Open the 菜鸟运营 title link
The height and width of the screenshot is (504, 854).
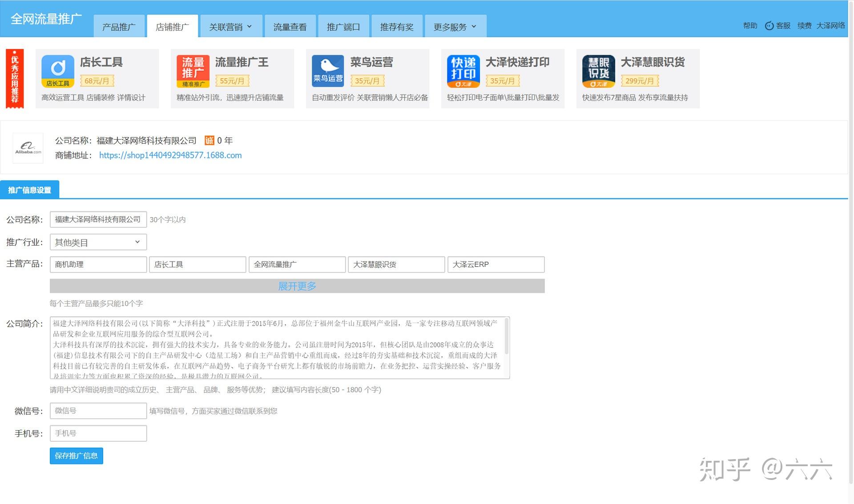click(x=372, y=62)
